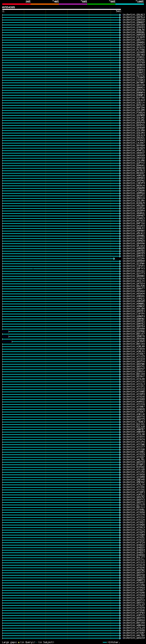Click the query end position 546
Screen dimensions: 146x644
coord(118,11)
